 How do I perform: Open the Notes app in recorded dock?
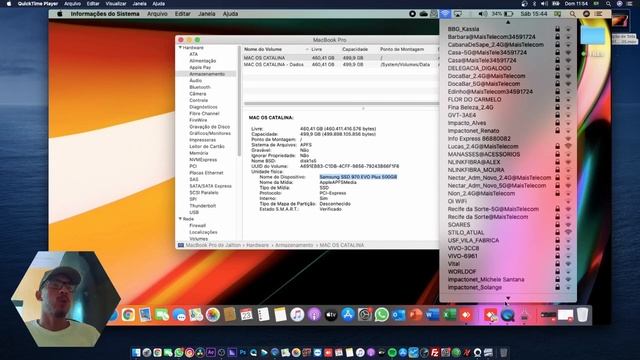click(280, 315)
